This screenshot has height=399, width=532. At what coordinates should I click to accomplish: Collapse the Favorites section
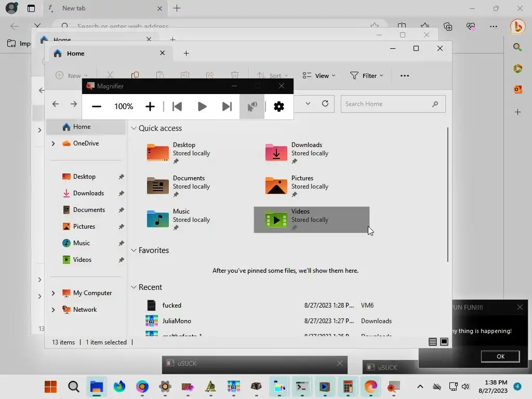tap(134, 250)
